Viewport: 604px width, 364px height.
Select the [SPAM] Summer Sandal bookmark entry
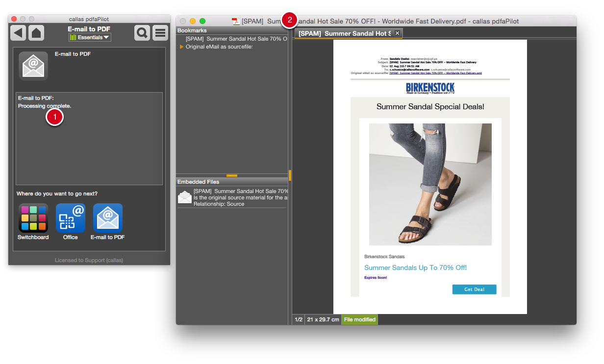[236, 39]
